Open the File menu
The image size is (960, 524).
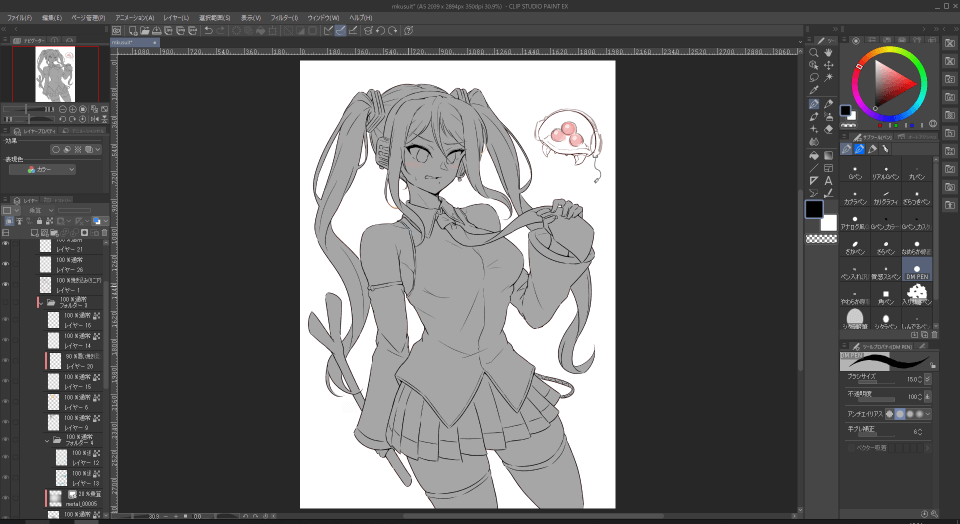[20, 18]
